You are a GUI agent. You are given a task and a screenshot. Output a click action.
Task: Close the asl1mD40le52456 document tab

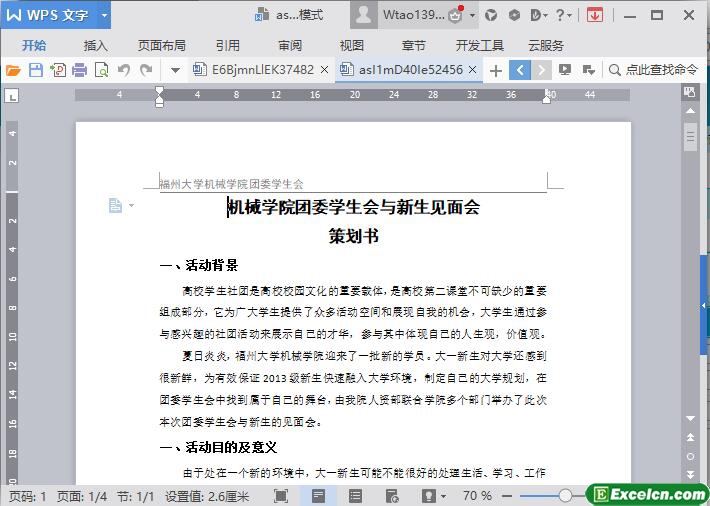(472, 70)
